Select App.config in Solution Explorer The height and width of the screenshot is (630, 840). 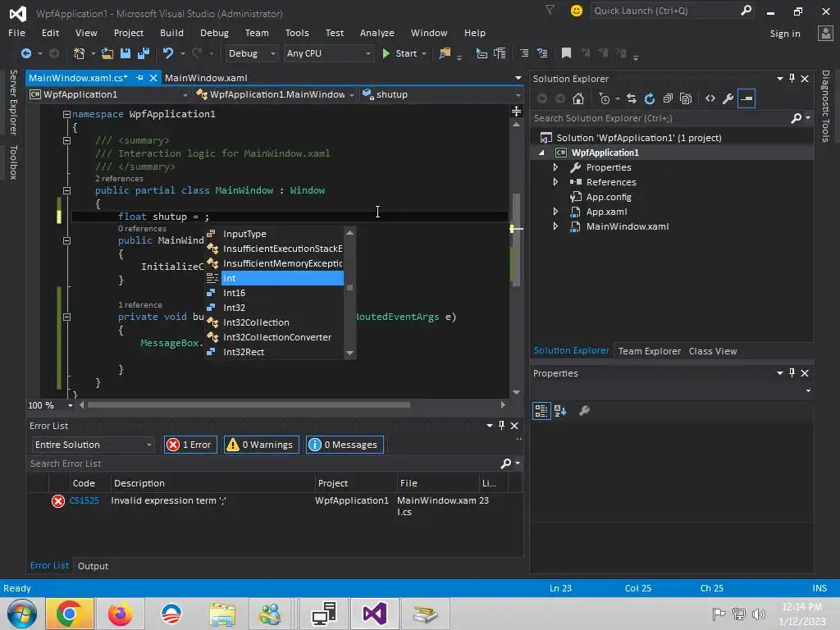609,197
